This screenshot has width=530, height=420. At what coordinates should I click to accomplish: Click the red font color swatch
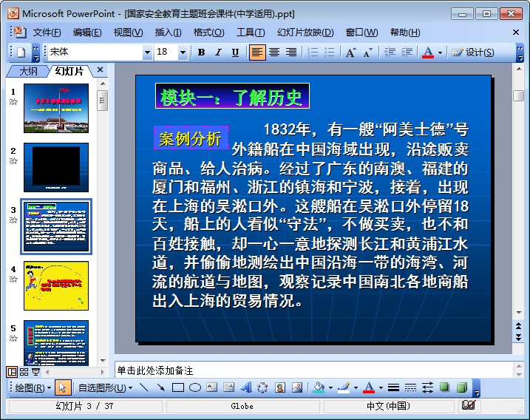427,52
